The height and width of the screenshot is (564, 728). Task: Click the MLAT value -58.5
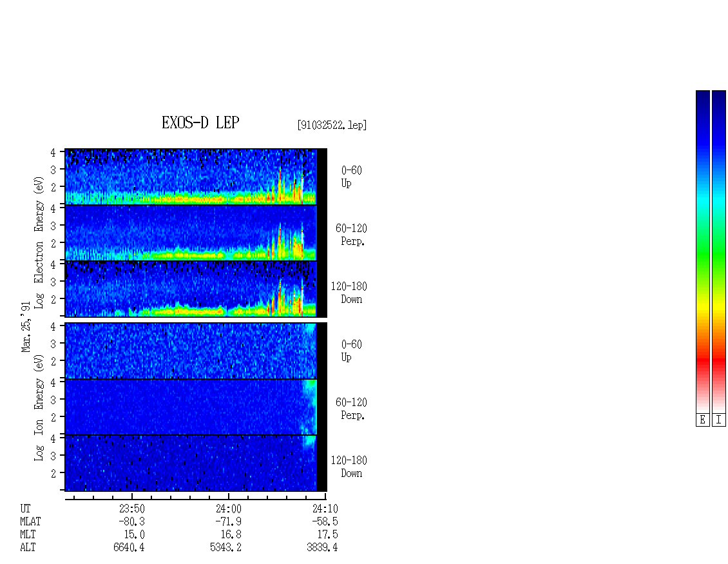325,521
